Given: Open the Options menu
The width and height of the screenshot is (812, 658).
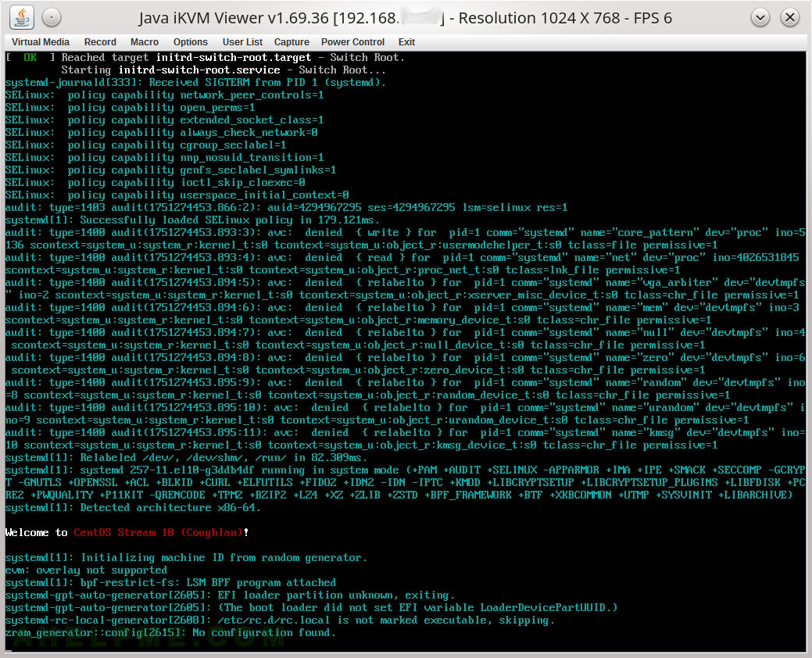Looking at the screenshot, I should coord(191,42).
